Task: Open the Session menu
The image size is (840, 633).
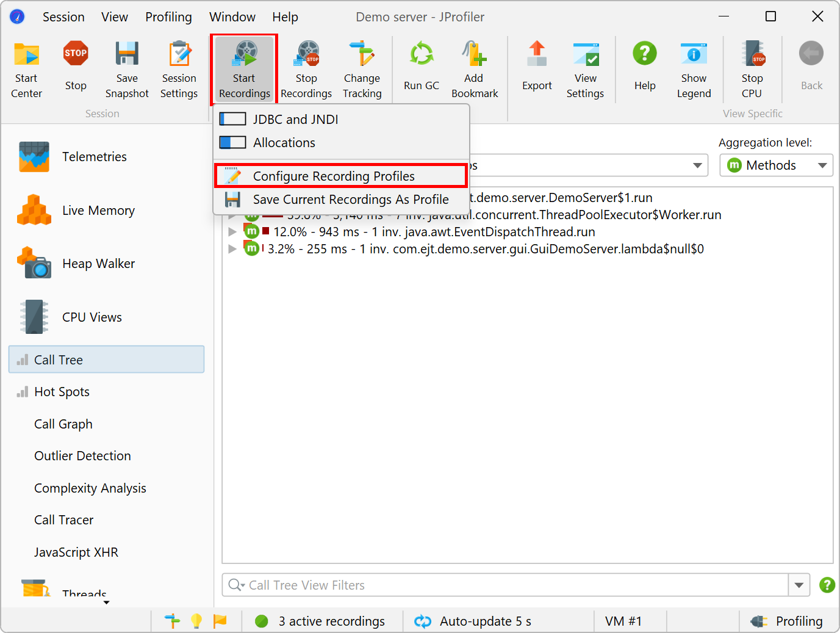Action: point(63,17)
